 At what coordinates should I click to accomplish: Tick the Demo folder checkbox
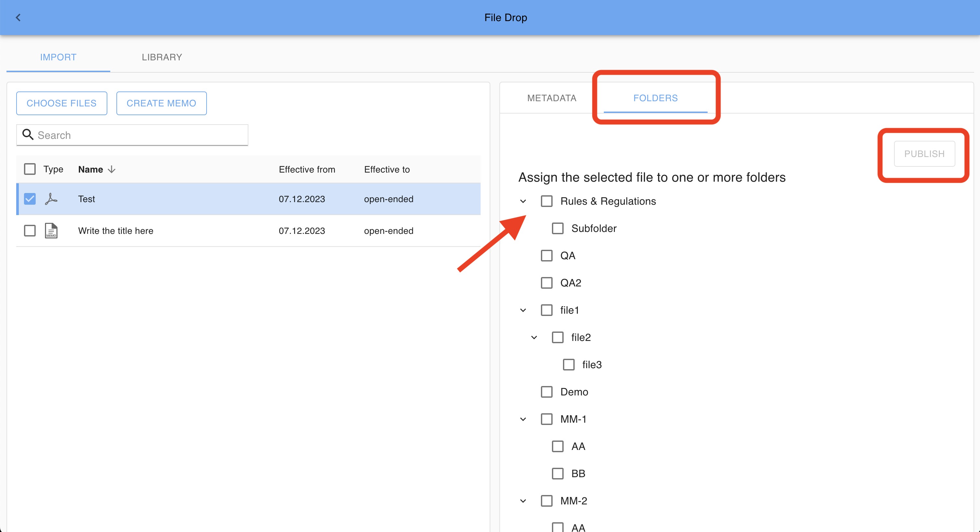[547, 392]
